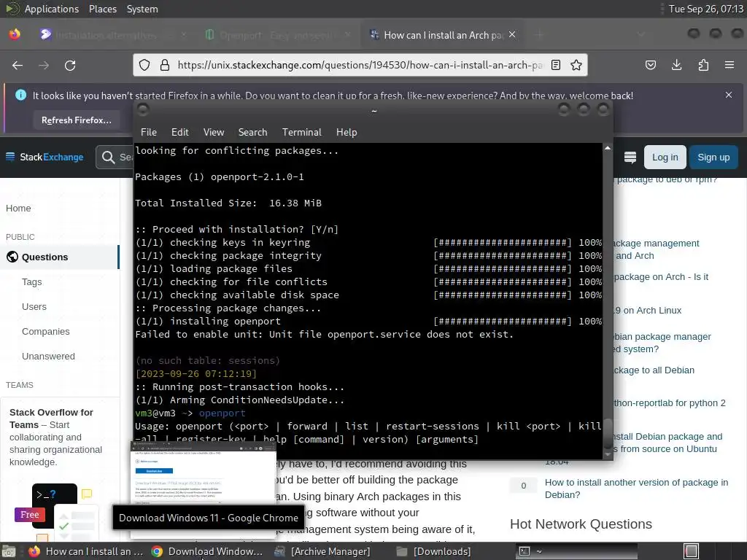Open a new tab with the plus button
747x560 pixels.
539,35
